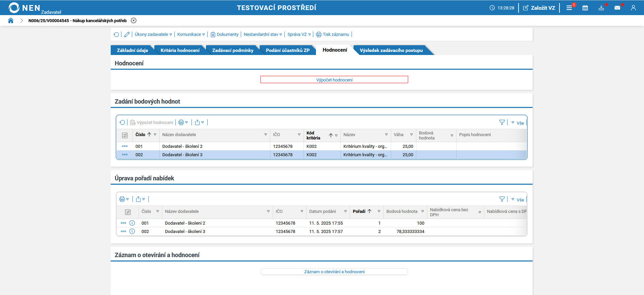The image size is (644, 295).
Task: Click the filter funnel in Úprava pořadí nabídek
Action: (x=502, y=199)
